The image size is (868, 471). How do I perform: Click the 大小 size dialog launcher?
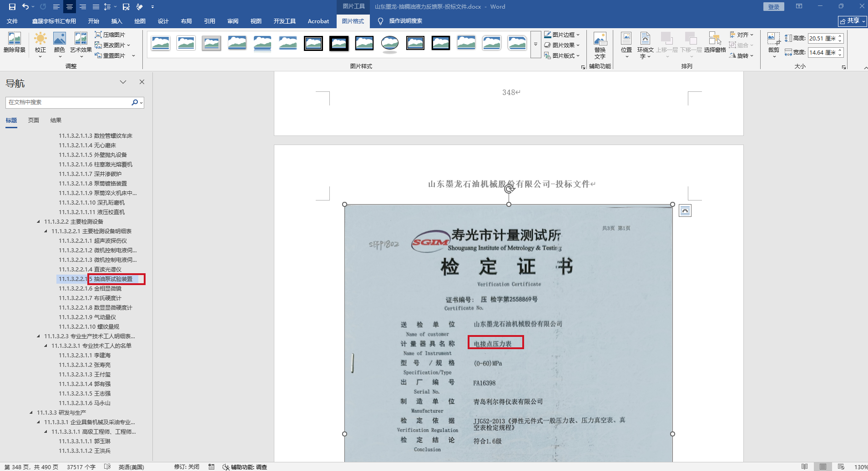click(x=844, y=67)
